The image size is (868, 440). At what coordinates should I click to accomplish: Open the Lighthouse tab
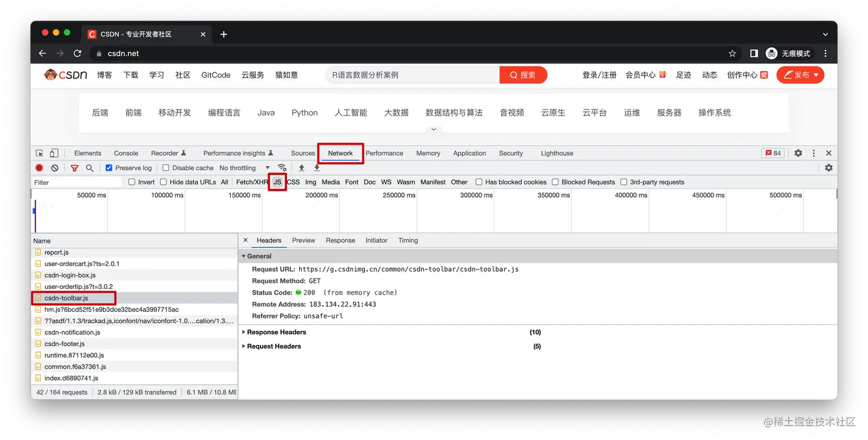pyautogui.click(x=557, y=153)
